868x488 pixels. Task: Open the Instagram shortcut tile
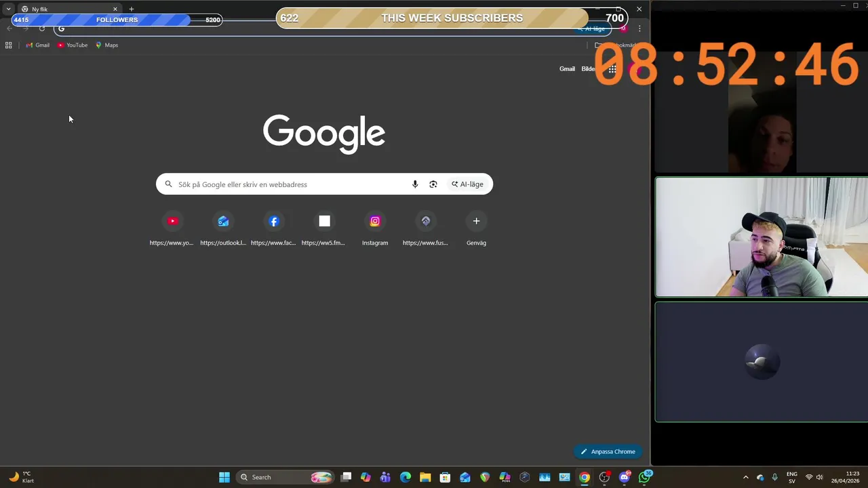tap(375, 229)
